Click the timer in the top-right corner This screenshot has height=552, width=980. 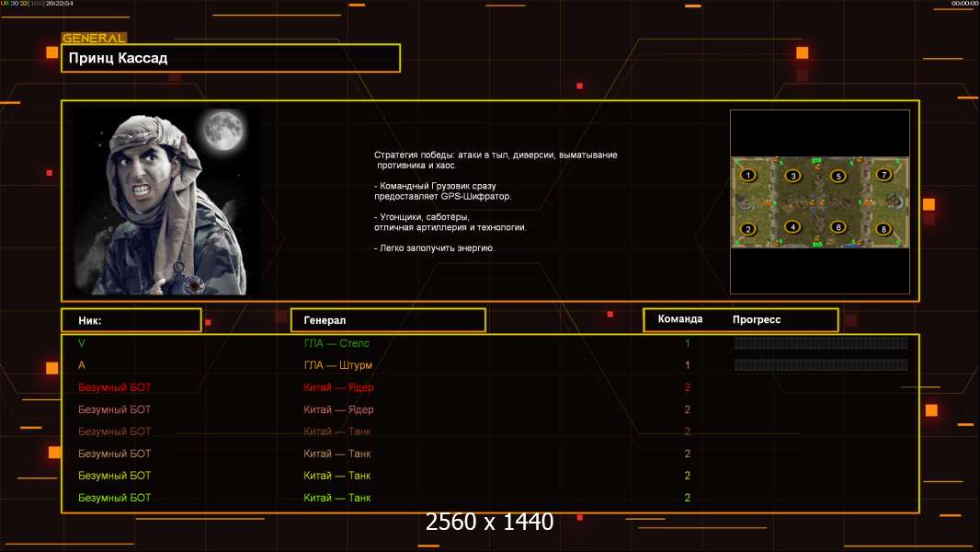[964, 4]
